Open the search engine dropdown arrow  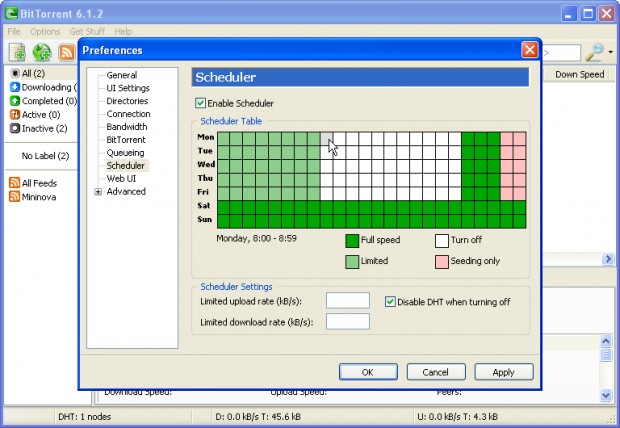611,52
